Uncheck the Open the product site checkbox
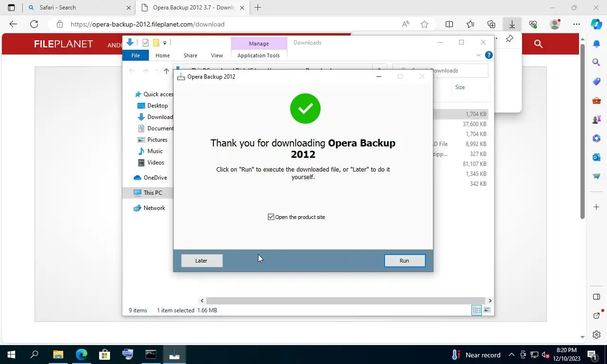 point(271,217)
